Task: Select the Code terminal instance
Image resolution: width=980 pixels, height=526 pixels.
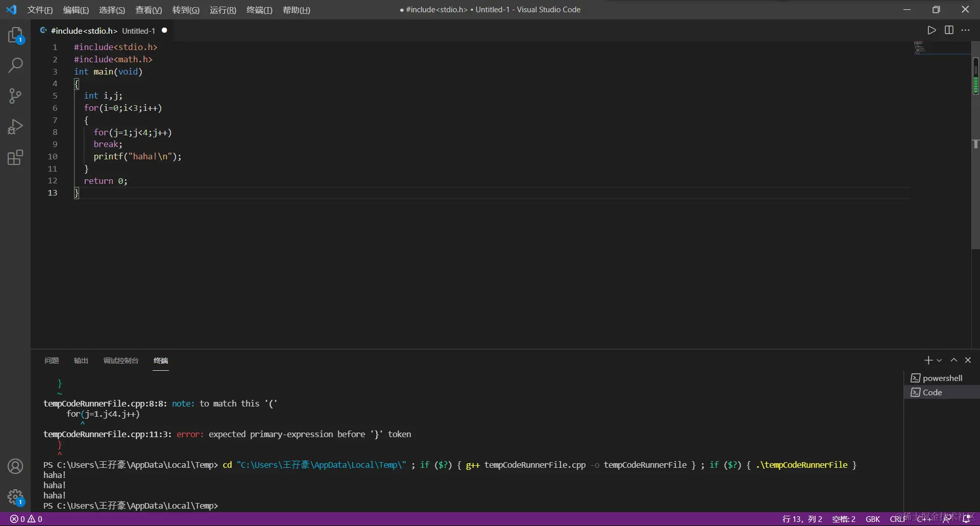Action: (x=942, y=392)
